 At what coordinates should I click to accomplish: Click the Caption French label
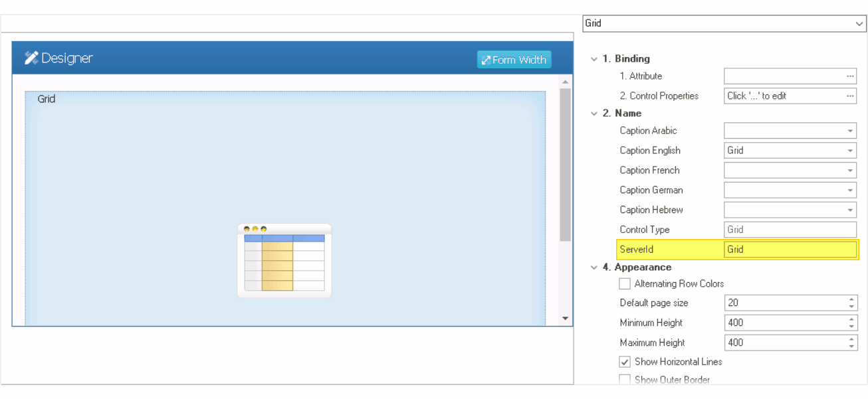click(x=650, y=171)
